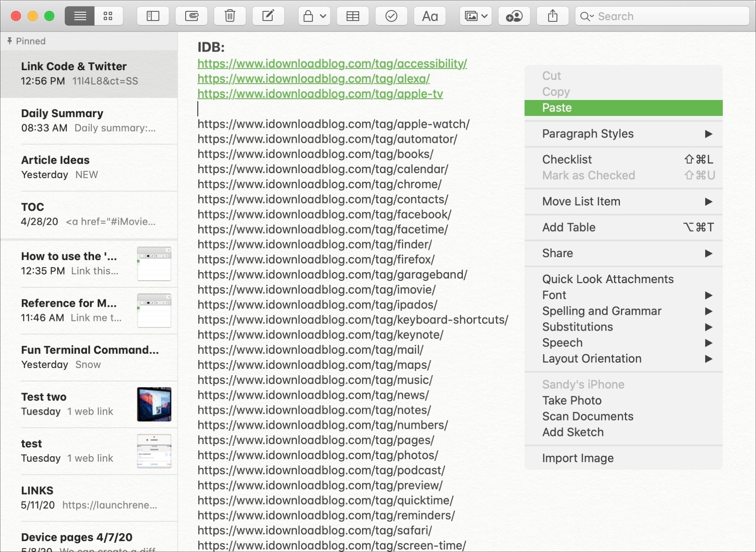Expand the Substitutions submenu
The width and height of the screenshot is (756, 552).
click(623, 327)
